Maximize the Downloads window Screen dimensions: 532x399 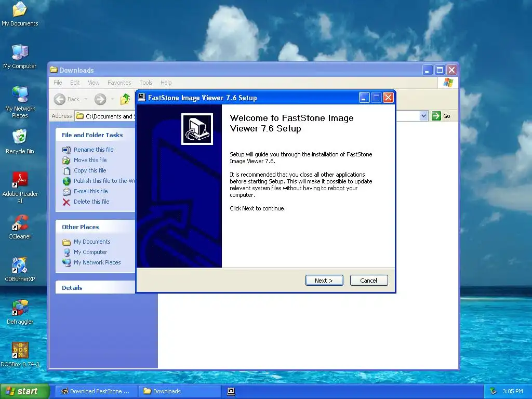440,70
